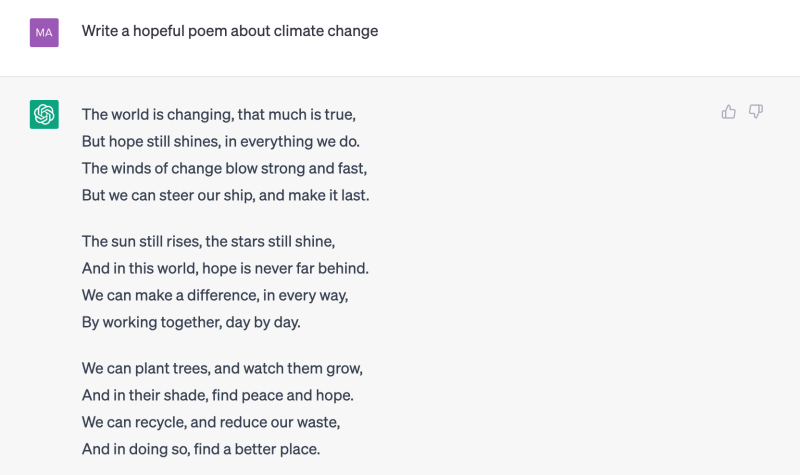Click the word "hopeful" in the user prompt
The image size is (800, 475).
[x=157, y=31]
